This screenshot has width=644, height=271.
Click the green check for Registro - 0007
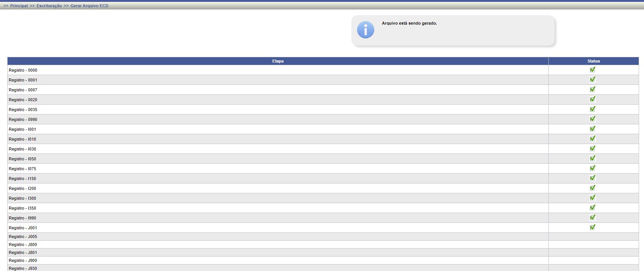[592, 89]
